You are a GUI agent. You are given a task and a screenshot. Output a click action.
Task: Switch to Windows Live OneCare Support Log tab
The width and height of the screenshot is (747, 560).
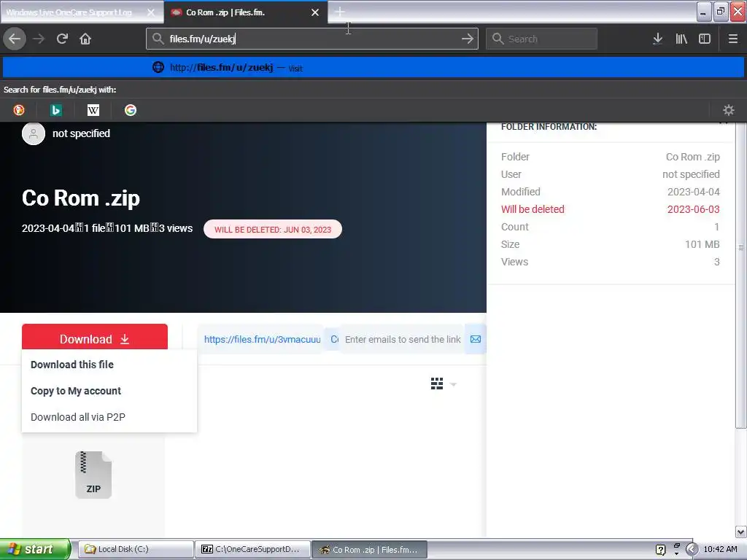click(69, 12)
